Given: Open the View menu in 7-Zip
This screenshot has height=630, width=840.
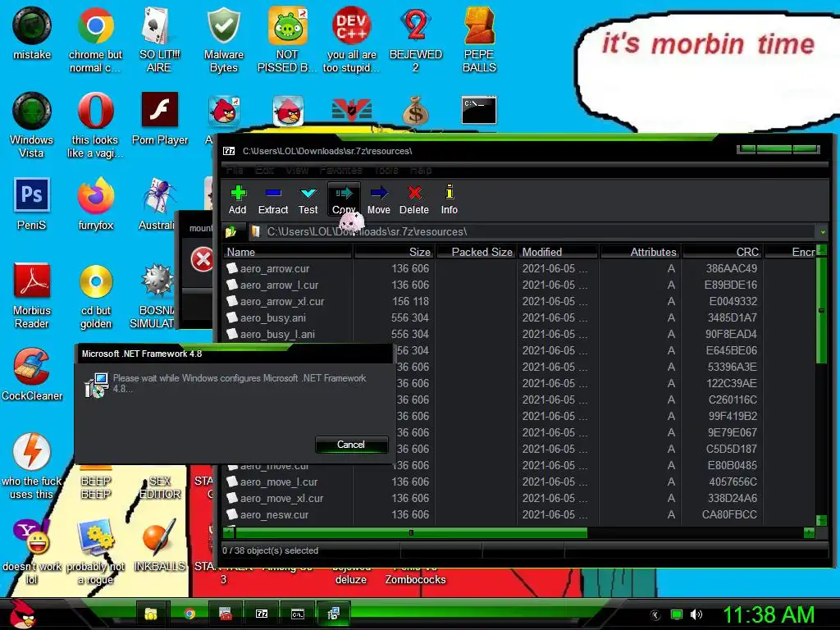Looking at the screenshot, I should [297, 171].
